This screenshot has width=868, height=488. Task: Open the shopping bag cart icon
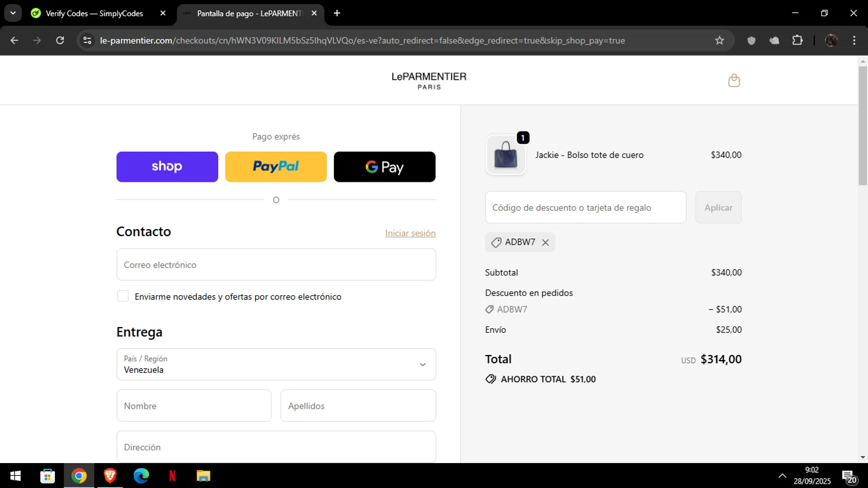[734, 80]
